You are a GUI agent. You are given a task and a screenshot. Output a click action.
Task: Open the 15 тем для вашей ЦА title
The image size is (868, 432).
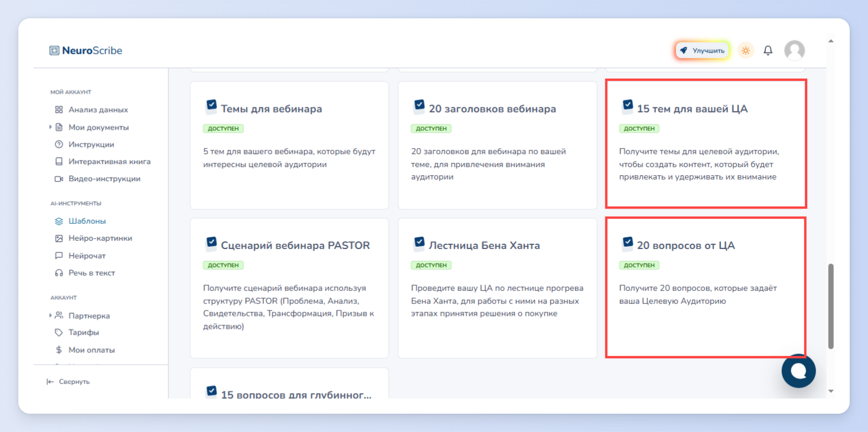693,109
